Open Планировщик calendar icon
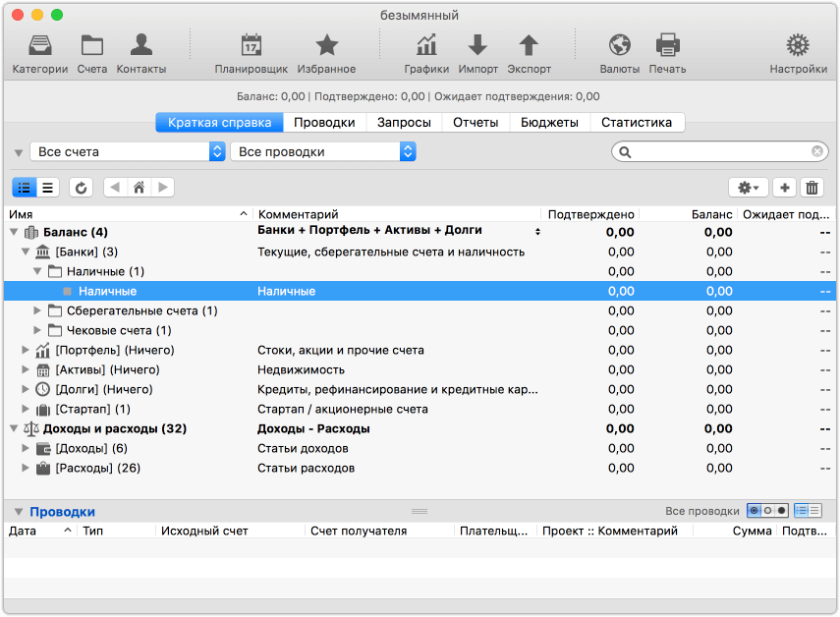 click(x=251, y=45)
